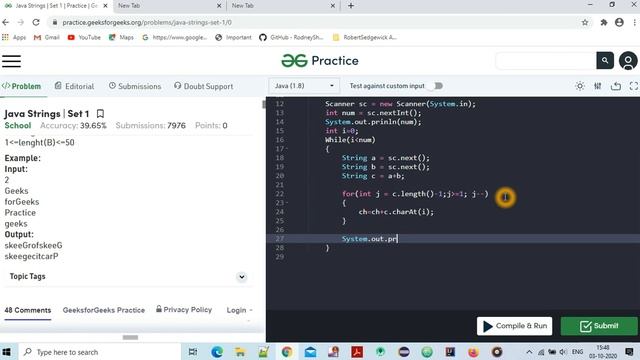Viewport: 640px width, 360px height.
Task: Switch to the Submissions tab
Action: (135, 86)
